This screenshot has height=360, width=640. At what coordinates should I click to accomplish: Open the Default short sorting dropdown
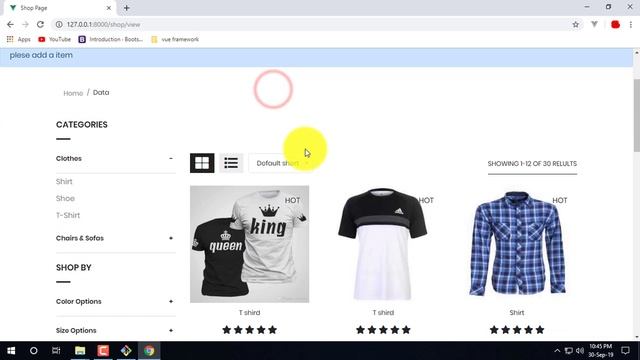pyautogui.click(x=282, y=163)
